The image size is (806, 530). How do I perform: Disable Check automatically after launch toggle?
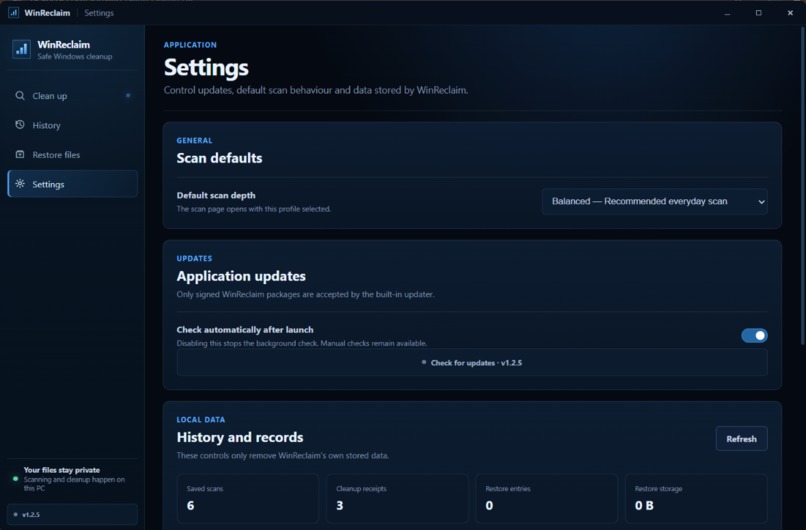[754, 335]
